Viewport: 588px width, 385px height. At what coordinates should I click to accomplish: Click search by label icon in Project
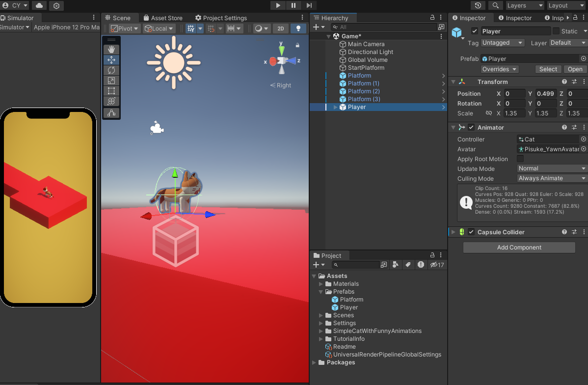tap(408, 265)
